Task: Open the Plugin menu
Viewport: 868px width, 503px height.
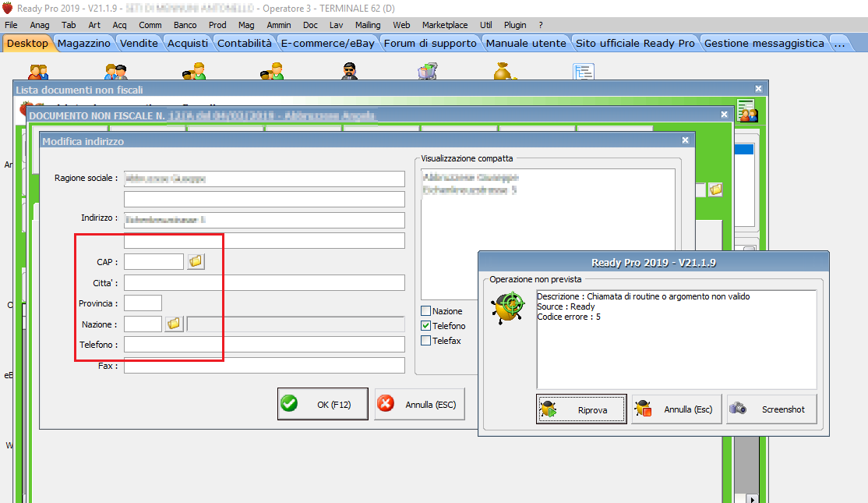Action: point(515,25)
